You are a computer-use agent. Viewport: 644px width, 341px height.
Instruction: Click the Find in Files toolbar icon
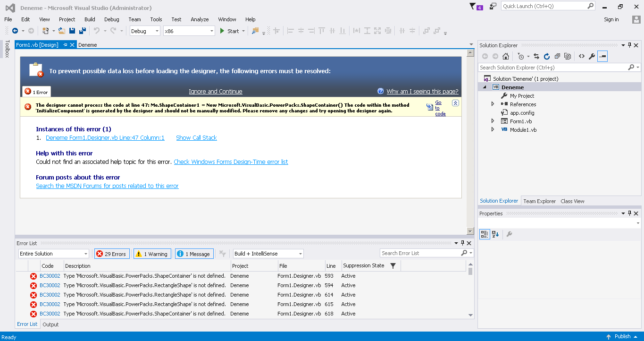point(255,31)
